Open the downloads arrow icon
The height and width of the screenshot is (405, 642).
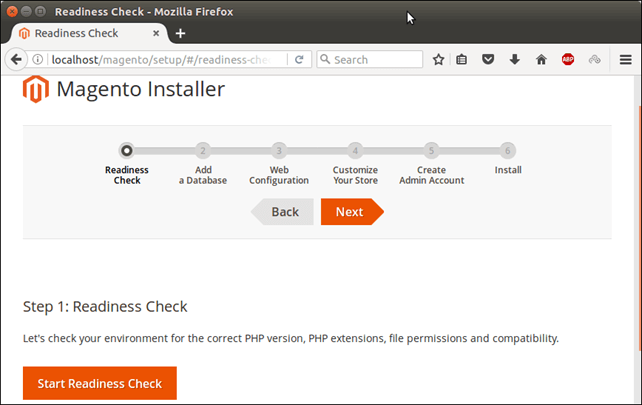click(x=515, y=60)
